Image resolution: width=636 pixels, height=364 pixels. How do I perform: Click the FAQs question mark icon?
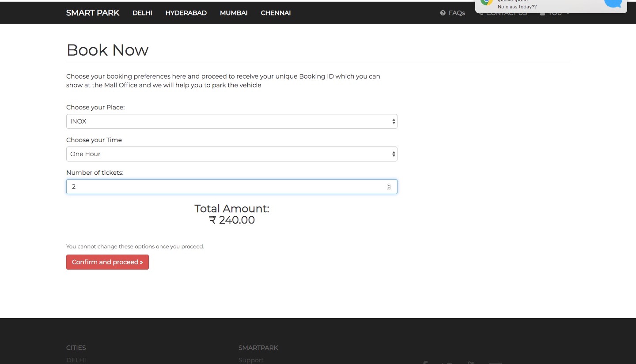click(x=443, y=13)
